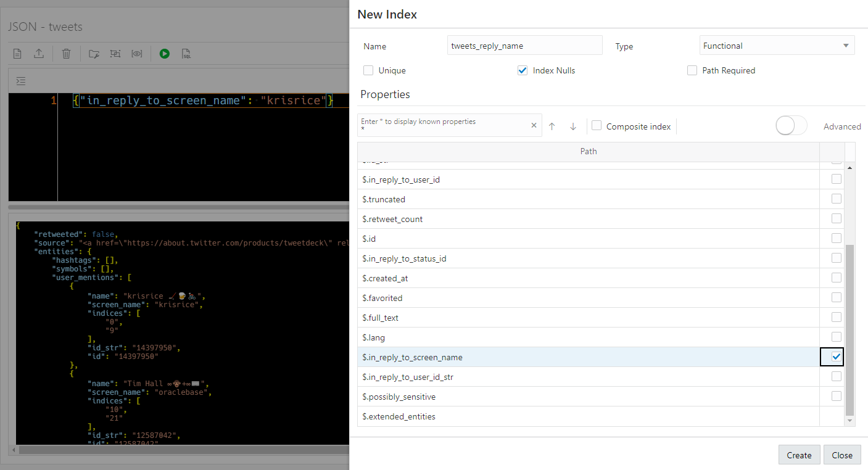
Task: Click the trash delete icon
Action: click(x=66, y=54)
